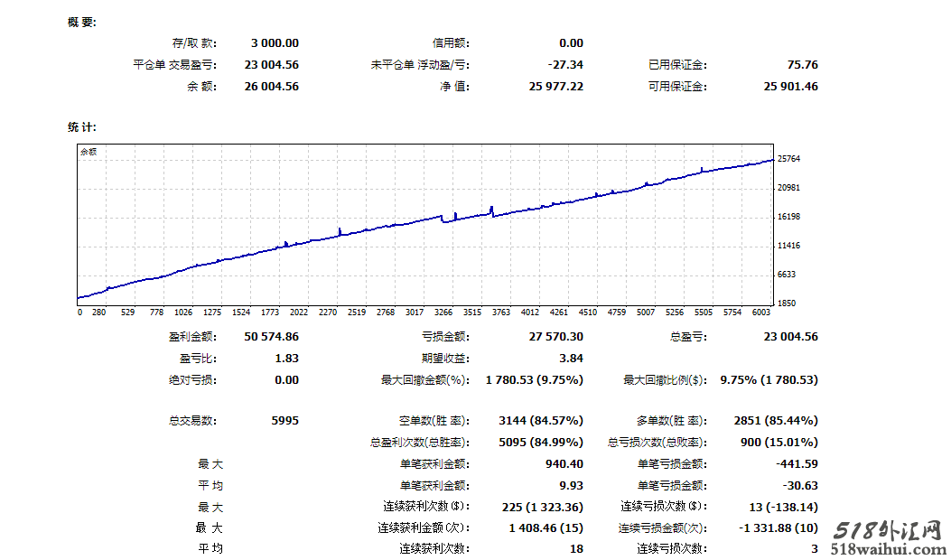Select the 净值 value 25 977.22
Viewport: 951px width, 560px height.
click(x=555, y=86)
